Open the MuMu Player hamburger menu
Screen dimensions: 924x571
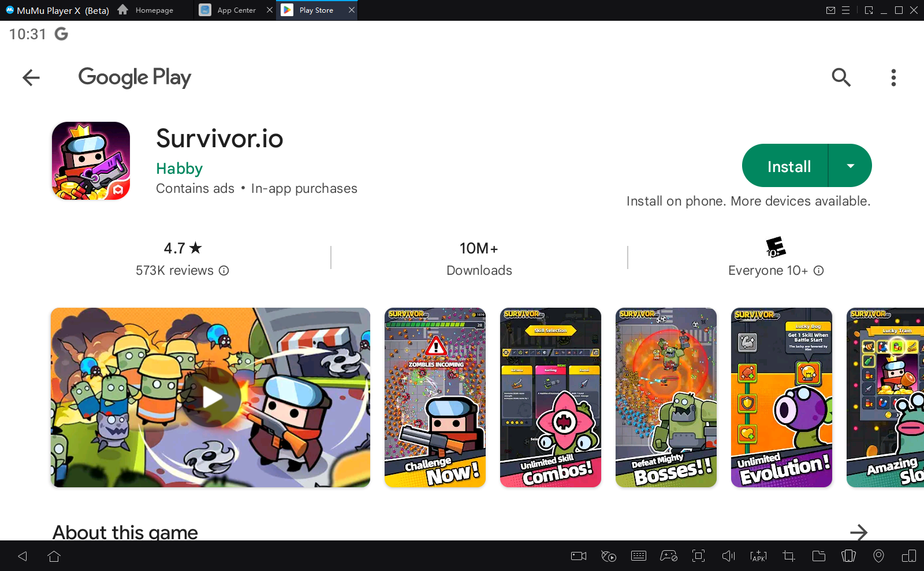(845, 10)
